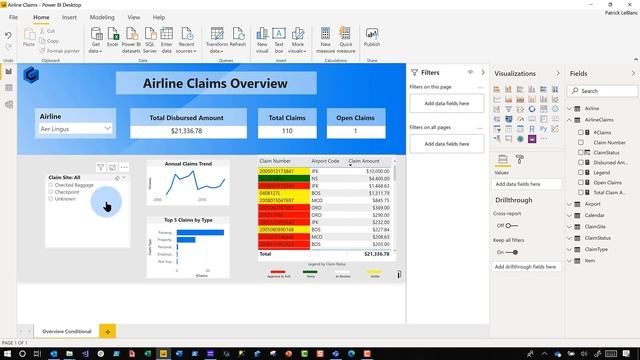The width and height of the screenshot is (640, 360).
Task: Toggle Keep all filters switch
Action: click(x=512, y=252)
